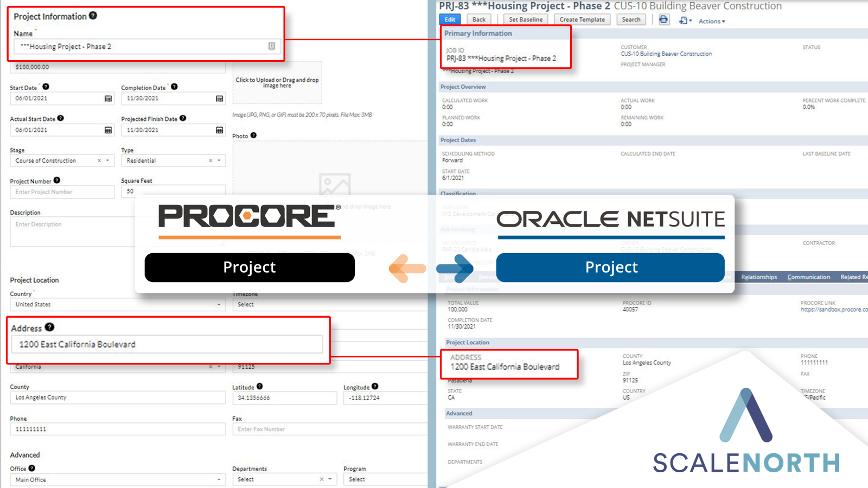Click the Edit button
868x488 pixels.
click(x=450, y=20)
